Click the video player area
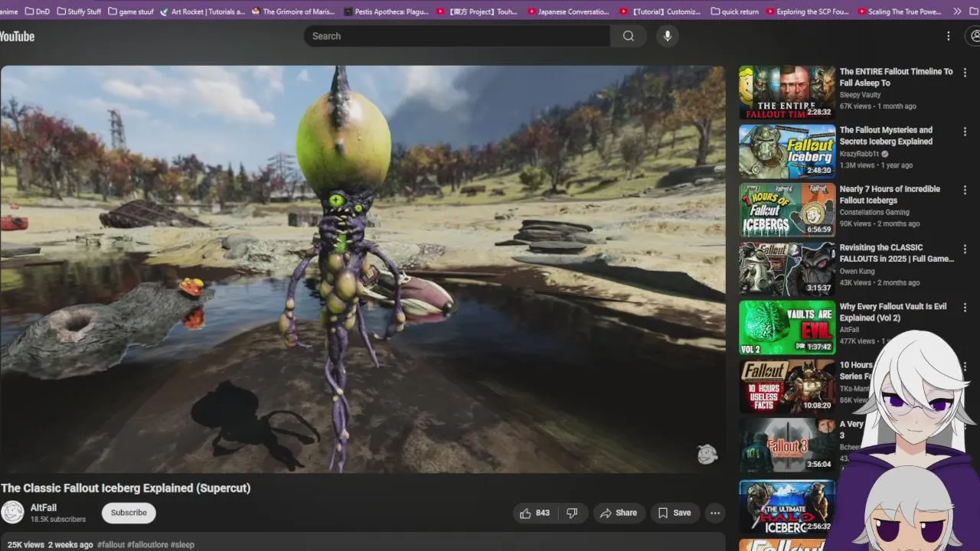 (362, 269)
